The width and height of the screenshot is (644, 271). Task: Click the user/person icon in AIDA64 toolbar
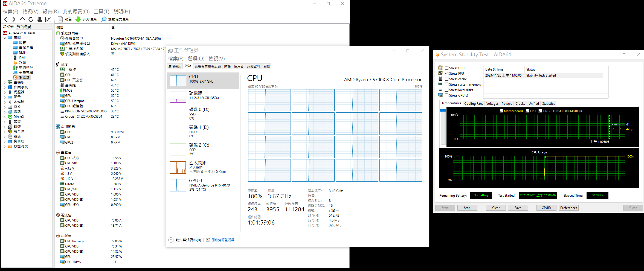(x=39, y=19)
